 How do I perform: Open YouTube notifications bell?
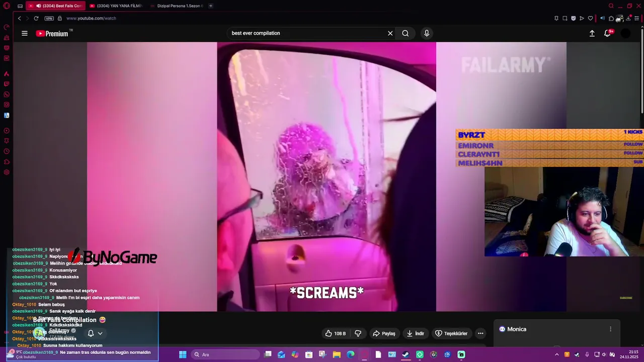[607, 33]
